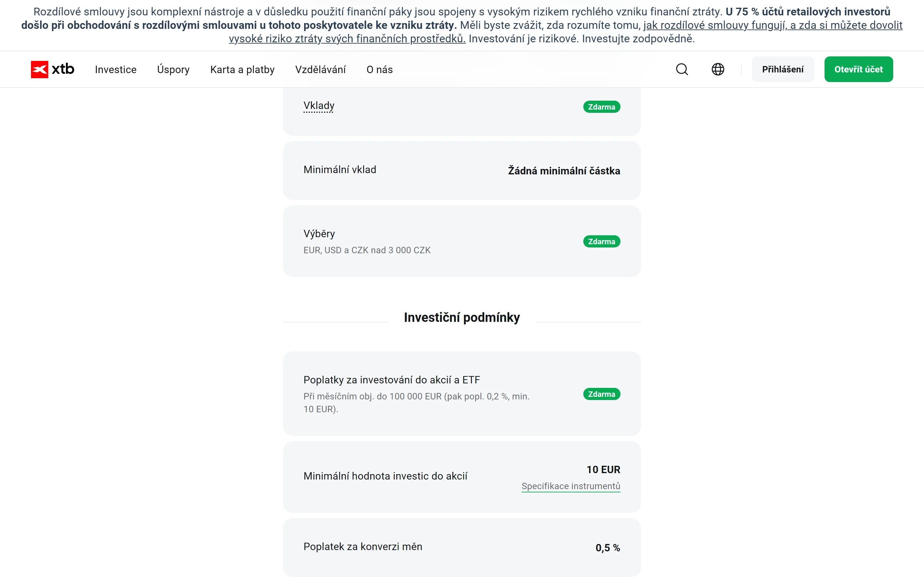Click the Zdarma badge for stock and ETF fees
The image size is (924, 577).
tap(601, 394)
